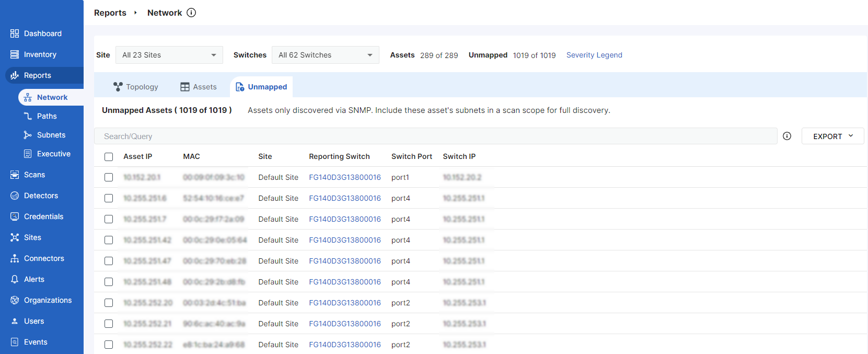Toggle the select-all checkbox in table header
The image size is (868, 354).
click(109, 157)
